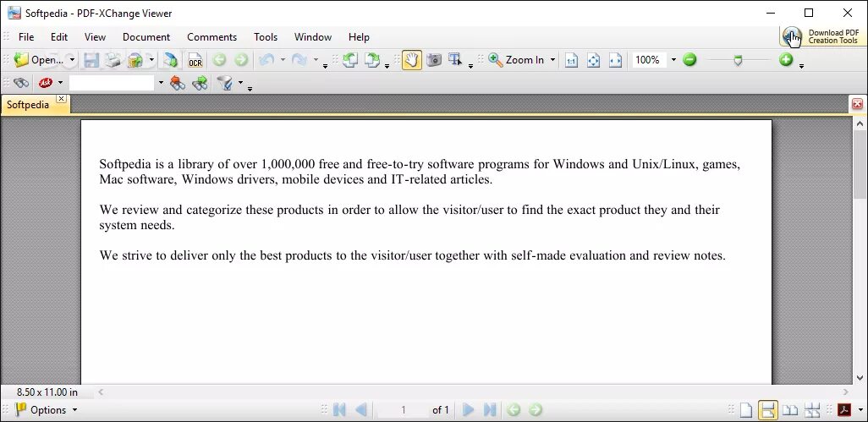The height and width of the screenshot is (422, 868).
Task: Click the search text input box
Action: [x=112, y=84]
